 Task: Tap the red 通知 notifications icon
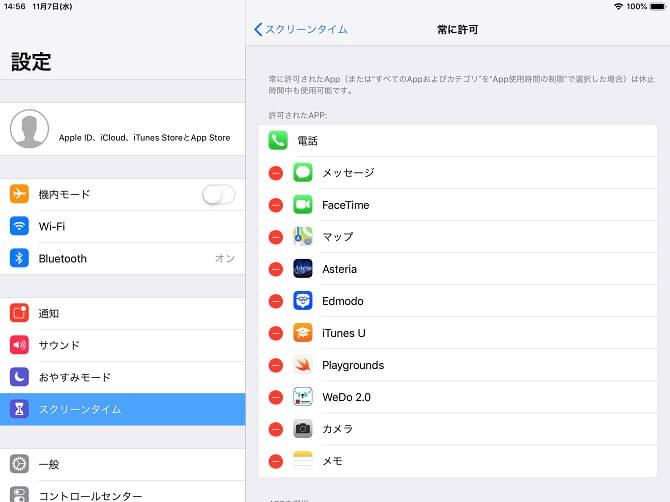click(19, 313)
